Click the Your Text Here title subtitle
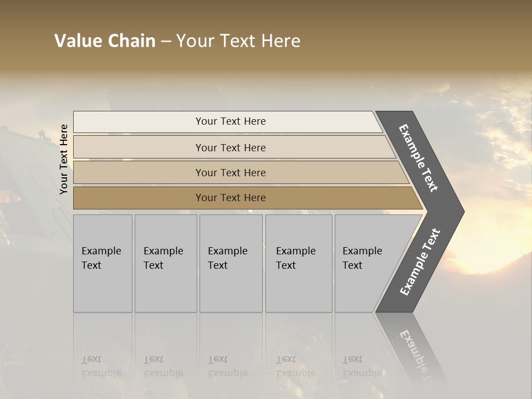The image size is (532, 399). (238, 40)
